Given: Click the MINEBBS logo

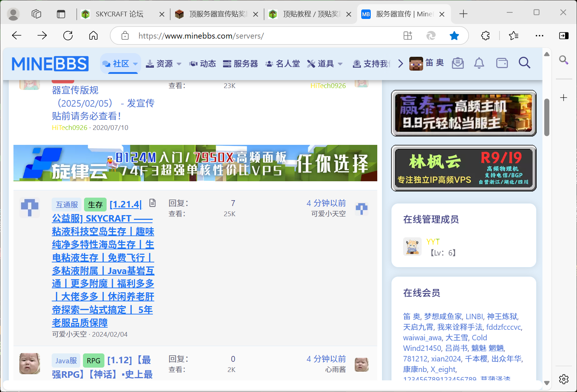Looking at the screenshot, I should click(x=50, y=64).
